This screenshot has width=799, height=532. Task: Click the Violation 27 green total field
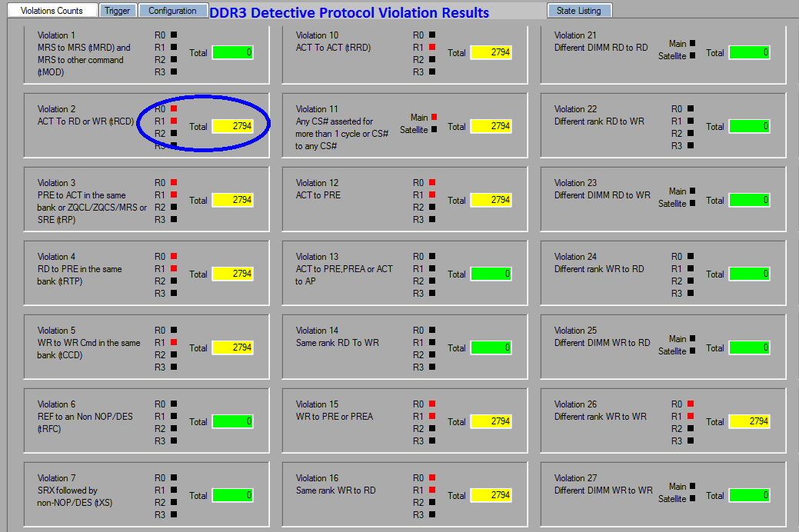coord(750,496)
